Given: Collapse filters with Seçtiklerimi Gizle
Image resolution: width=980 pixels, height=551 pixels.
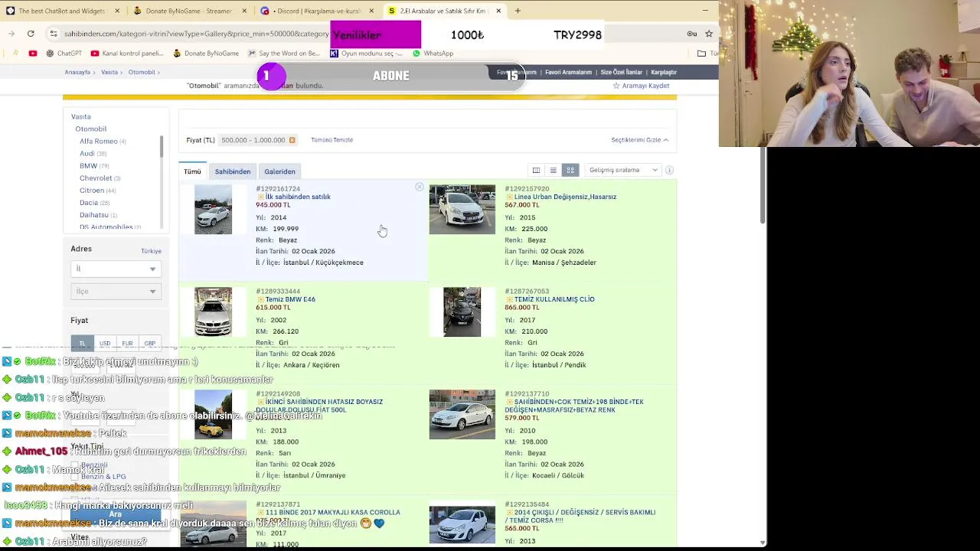Looking at the screenshot, I should pos(639,140).
